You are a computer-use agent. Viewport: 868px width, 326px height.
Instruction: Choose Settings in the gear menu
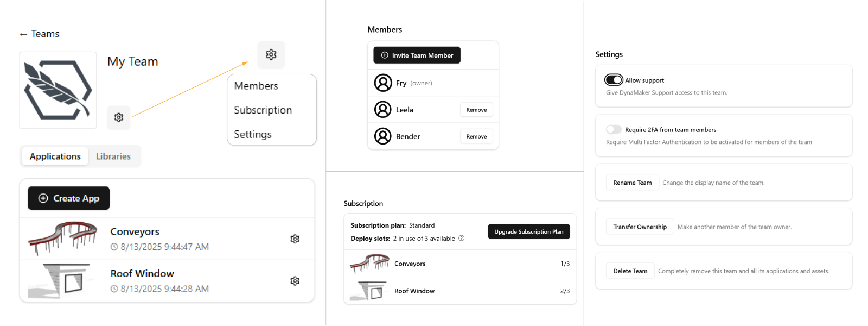253,134
